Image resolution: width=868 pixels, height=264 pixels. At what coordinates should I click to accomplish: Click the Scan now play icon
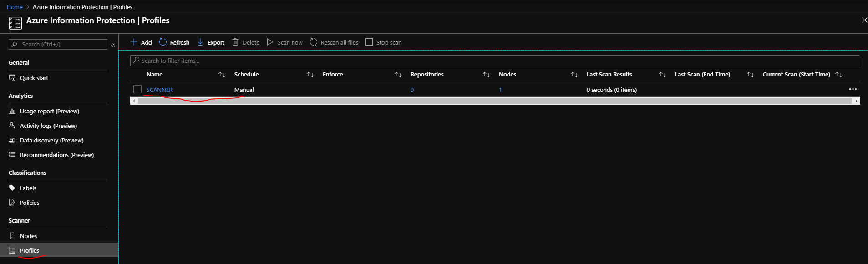[x=270, y=42]
